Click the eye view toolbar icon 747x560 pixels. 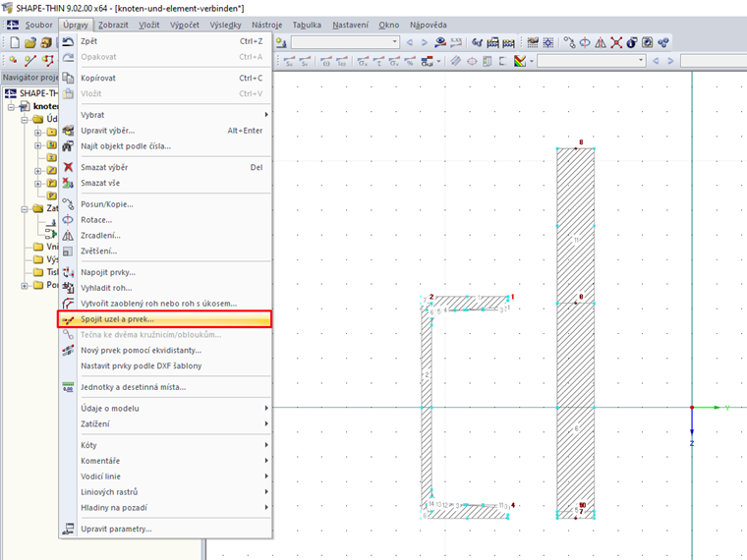(440, 43)
